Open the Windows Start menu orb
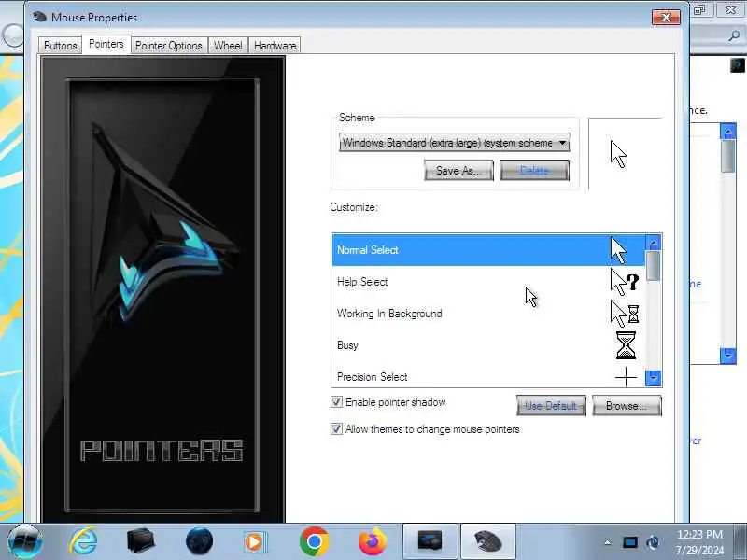The image size is (747, 560). [25, 541]
